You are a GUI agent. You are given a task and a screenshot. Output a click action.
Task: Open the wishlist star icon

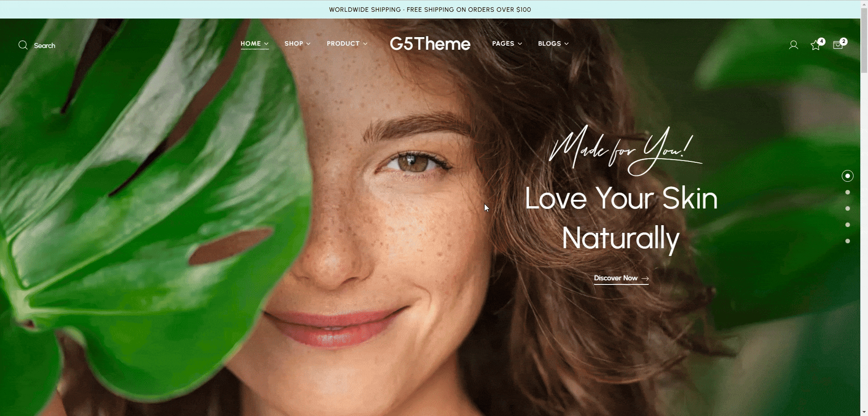[x=815, y=45]
